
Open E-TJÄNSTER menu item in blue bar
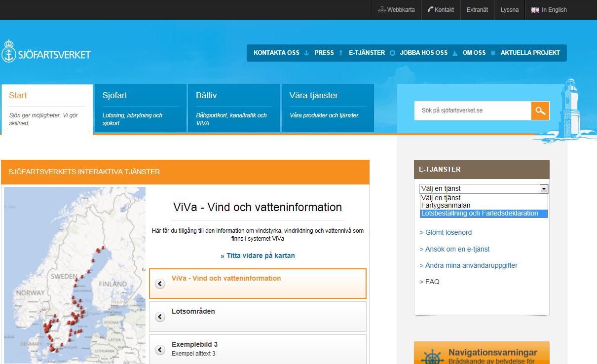[367, 53]
